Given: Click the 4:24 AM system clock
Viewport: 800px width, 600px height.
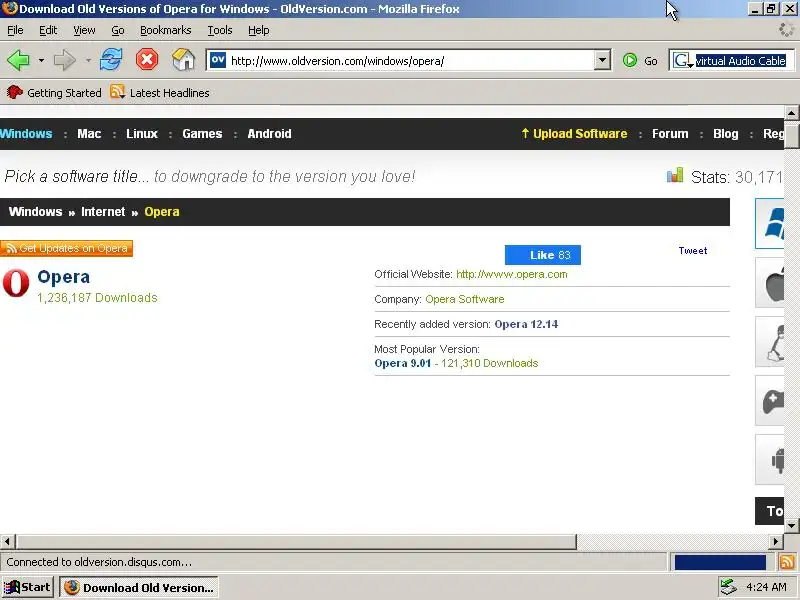Looking at the screenshot, I should point(766,587).
